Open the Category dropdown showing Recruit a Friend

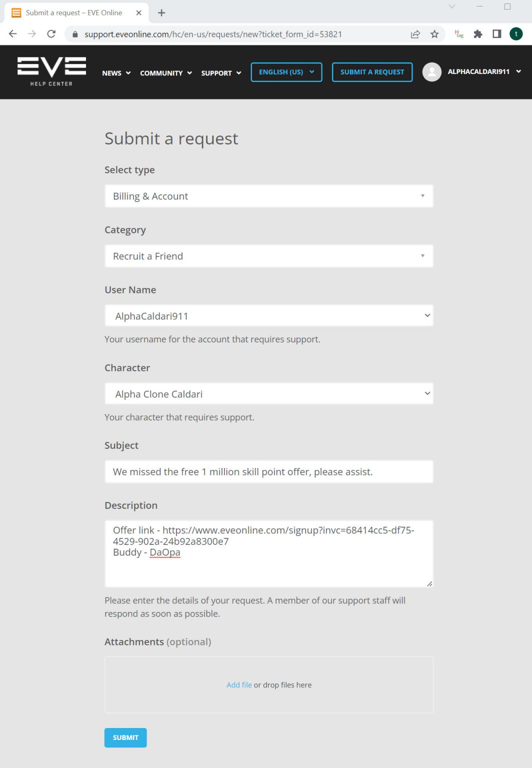[x=268, y=256]
